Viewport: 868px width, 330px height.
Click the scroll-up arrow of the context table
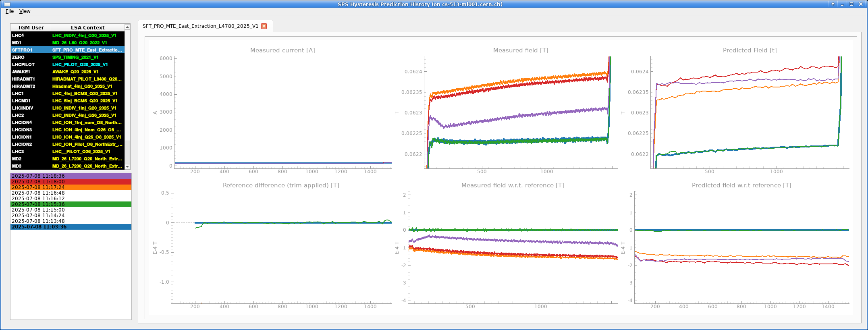pos(127,27)
